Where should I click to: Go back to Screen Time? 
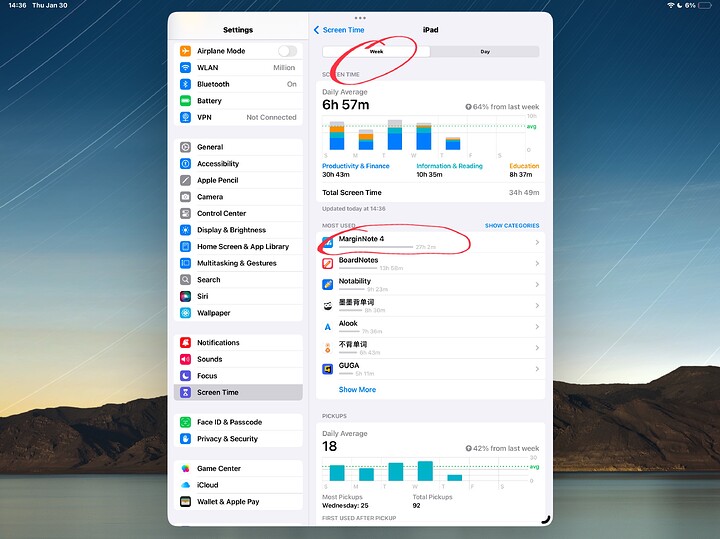click(x=339, y=30)
